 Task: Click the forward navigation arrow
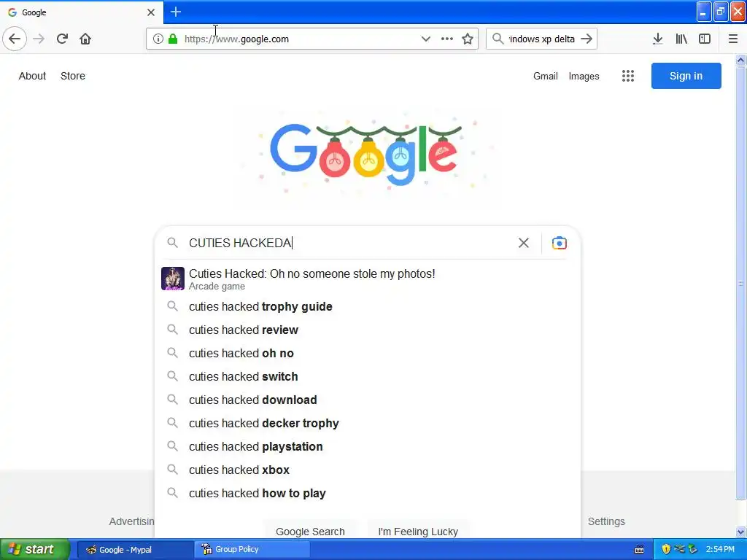point(39,39)
